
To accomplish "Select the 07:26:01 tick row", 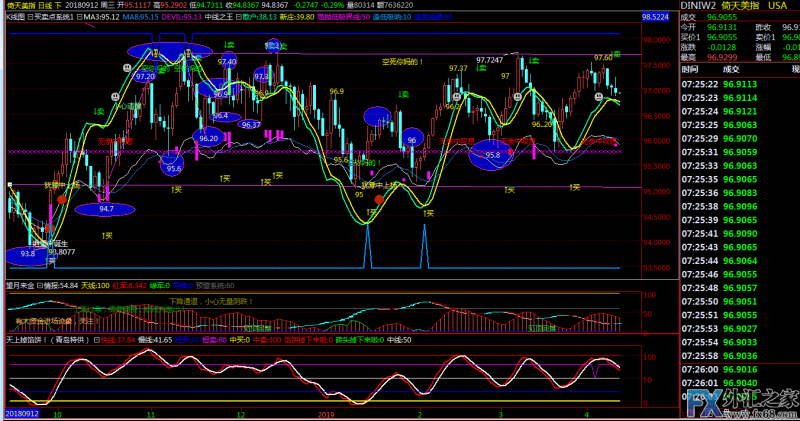I will click(740, 383).
